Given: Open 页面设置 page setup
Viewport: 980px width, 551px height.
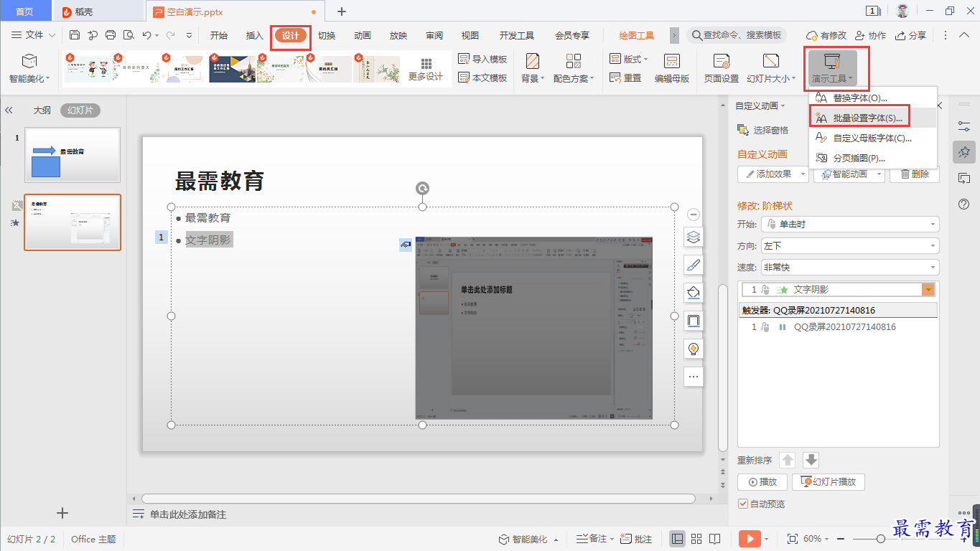Looking at the screenshot, I should pos(722,69).
